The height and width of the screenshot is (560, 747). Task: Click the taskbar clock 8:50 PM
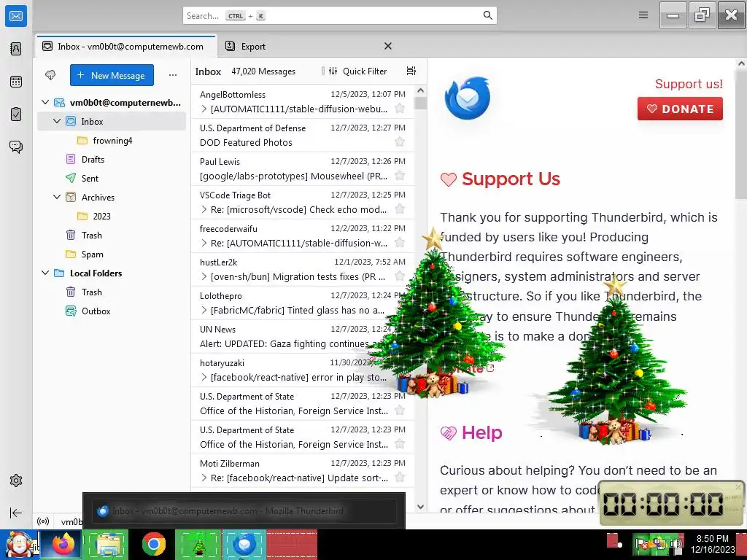pos(713,544)
